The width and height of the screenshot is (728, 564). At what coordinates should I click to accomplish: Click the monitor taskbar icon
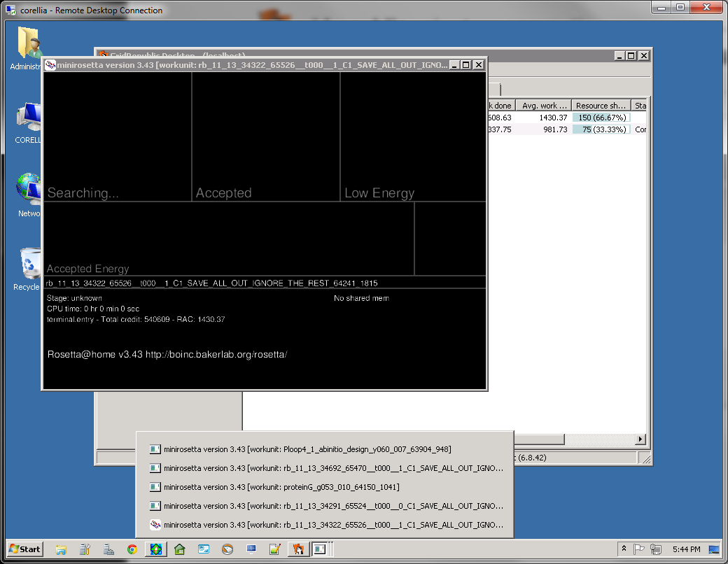(251, 549)
